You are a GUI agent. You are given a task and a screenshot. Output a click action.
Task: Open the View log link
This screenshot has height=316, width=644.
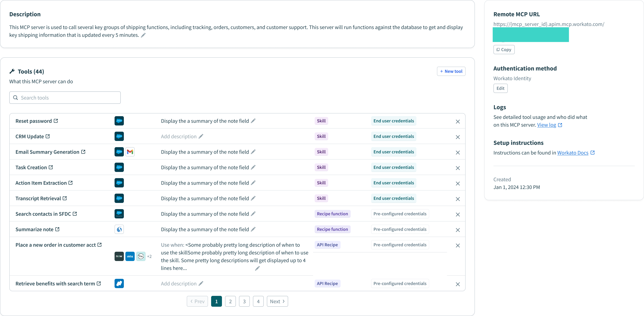point(546,125)
